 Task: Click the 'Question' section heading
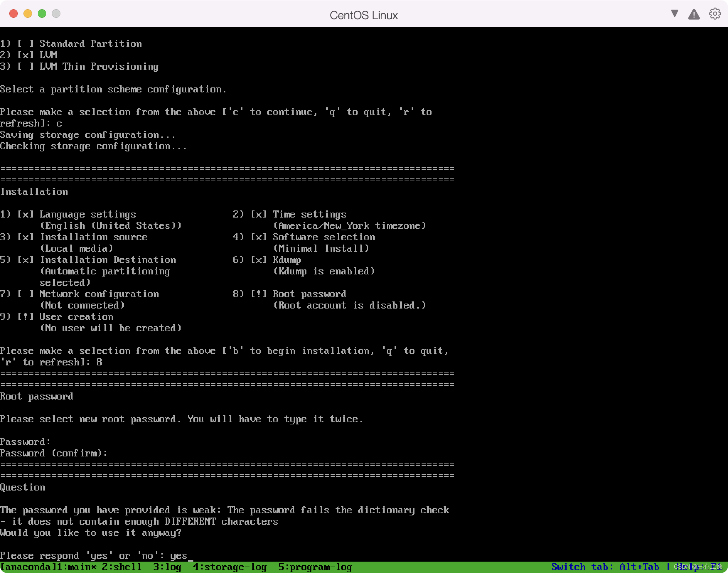click(23, 487)
